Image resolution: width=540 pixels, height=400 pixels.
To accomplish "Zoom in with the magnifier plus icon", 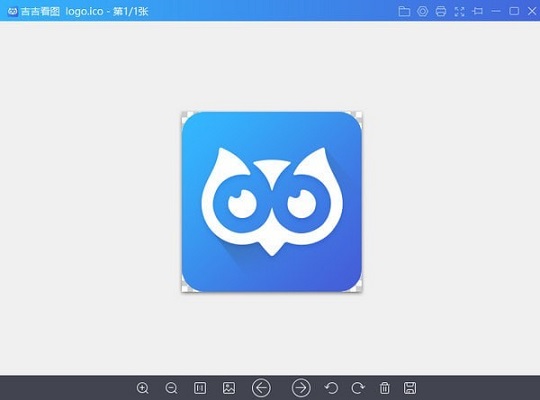I will click(143, 388).
